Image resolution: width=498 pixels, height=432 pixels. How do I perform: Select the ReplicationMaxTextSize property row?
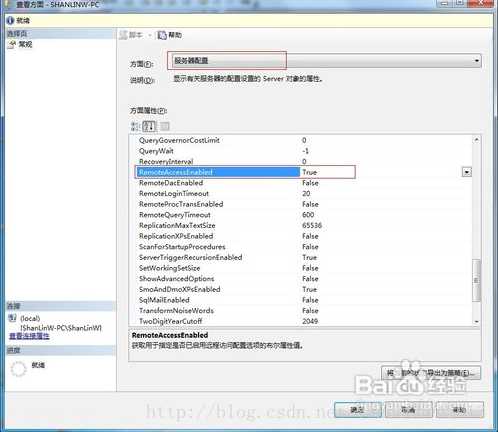[301, 226]
